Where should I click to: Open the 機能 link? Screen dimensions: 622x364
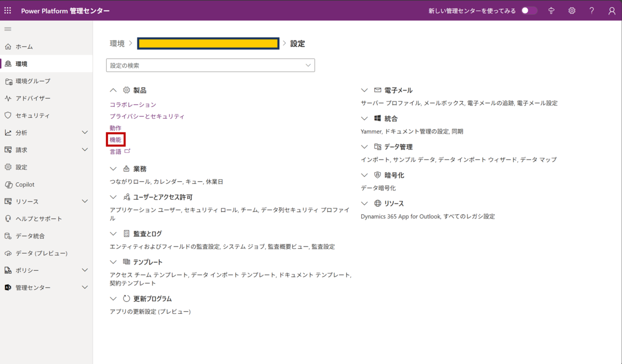click(x=116, y=140)
